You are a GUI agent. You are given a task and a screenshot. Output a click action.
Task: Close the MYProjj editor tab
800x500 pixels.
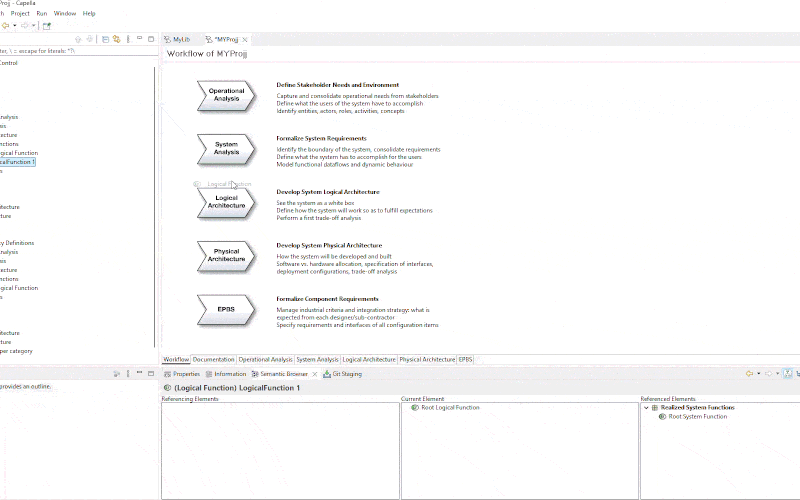click(246, 39)
